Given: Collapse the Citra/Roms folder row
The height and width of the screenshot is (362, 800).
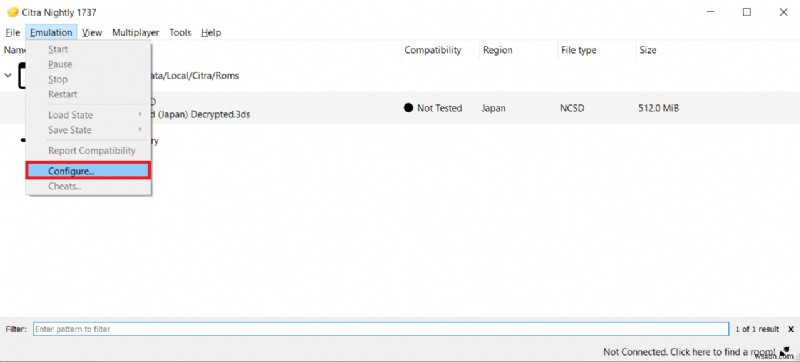Looking at the screenshot, I should pyautogui.click(x=8, y=75).
